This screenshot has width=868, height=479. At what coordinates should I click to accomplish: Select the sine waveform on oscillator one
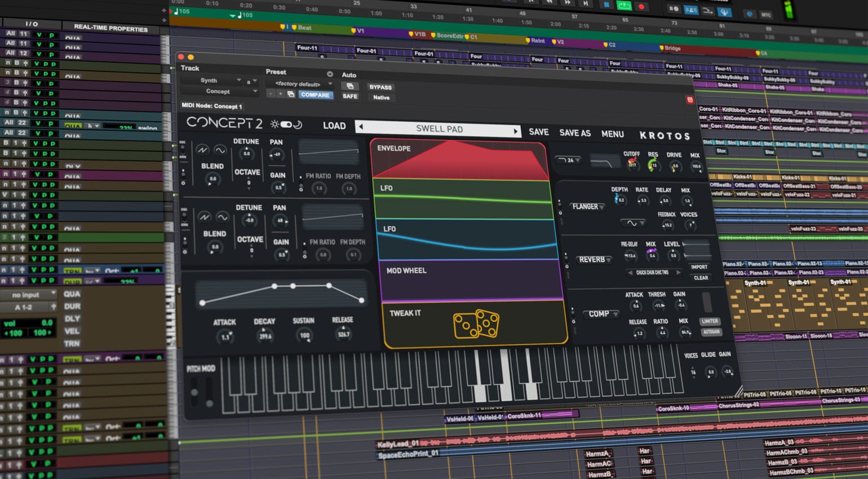(220, 150)
